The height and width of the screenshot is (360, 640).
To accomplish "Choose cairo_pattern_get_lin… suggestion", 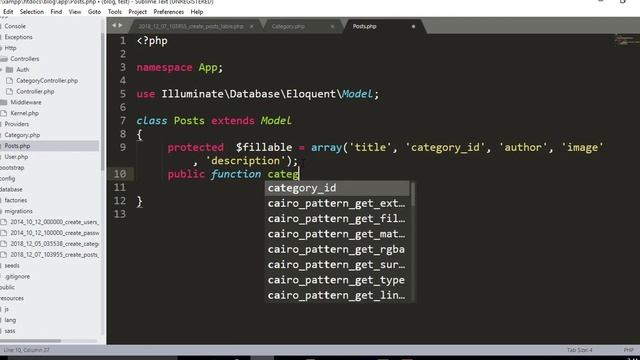I will click(337, 295).
